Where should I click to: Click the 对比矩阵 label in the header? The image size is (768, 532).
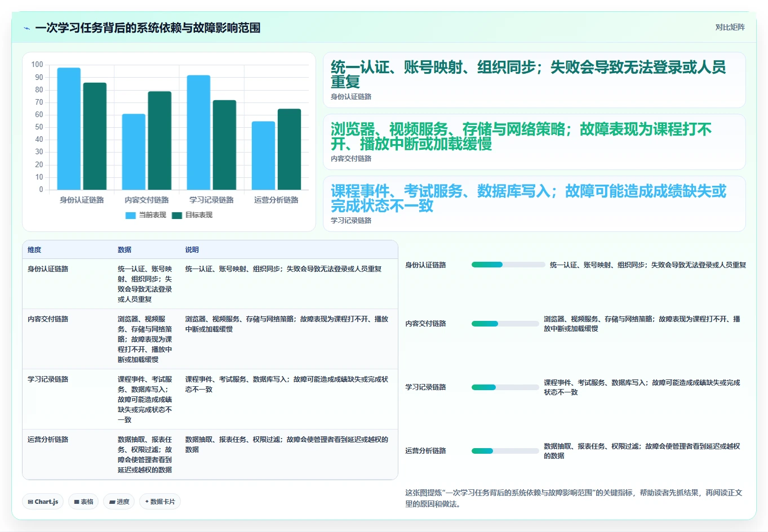point(730,27)
